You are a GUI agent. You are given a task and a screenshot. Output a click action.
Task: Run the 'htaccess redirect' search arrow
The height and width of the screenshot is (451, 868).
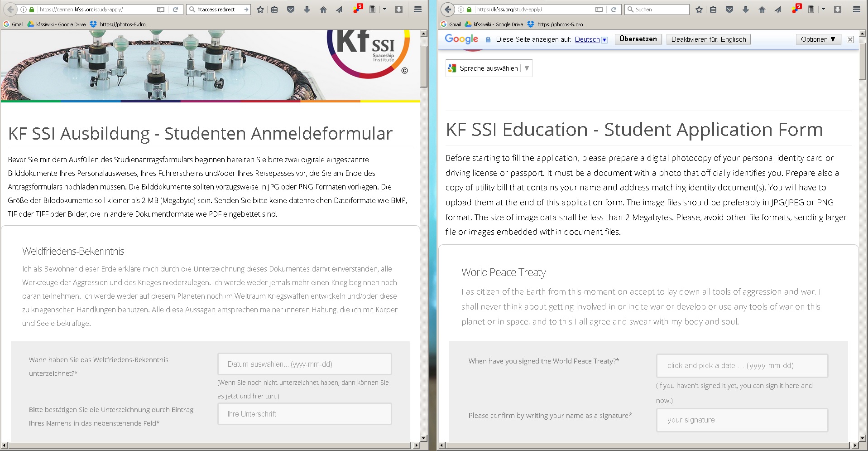click(x=246, y=9)
